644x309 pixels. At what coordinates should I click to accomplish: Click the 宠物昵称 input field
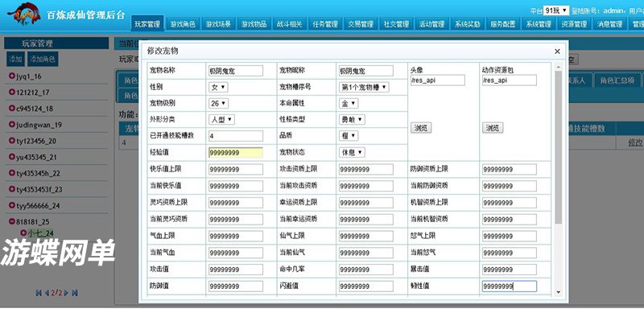click(366, 71)
